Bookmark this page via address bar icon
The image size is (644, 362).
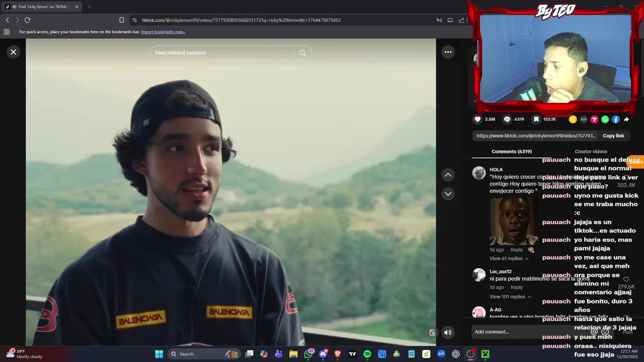(x=122, y=20)
